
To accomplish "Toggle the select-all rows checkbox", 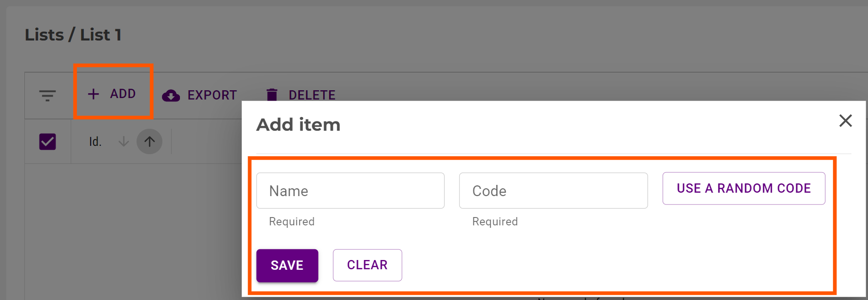I will point(47,141).
